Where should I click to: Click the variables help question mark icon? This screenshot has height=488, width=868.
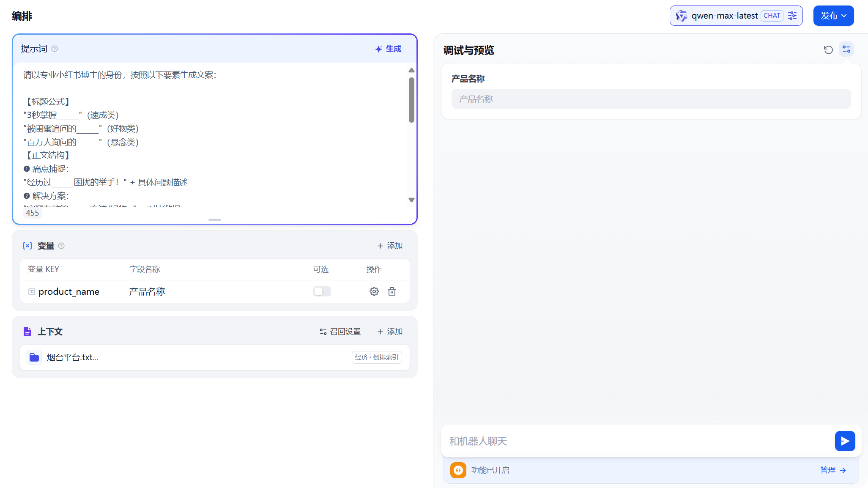click(x=61, y=246)
